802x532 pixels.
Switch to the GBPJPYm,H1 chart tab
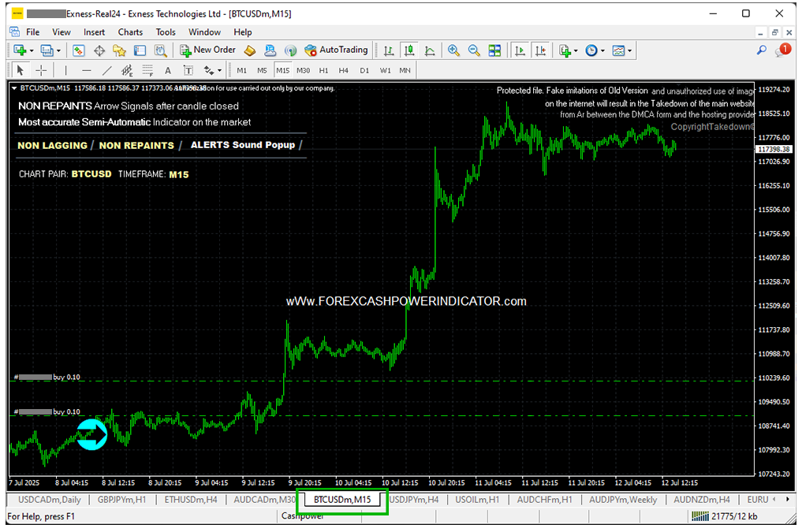121,500
